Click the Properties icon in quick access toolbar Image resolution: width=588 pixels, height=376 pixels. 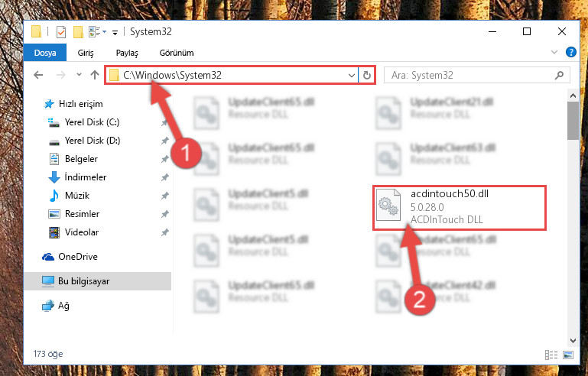(x=60, y=32)
